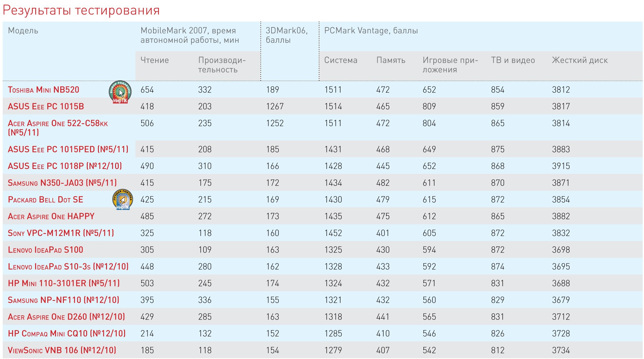This screenshot has width=644, height=359.
Task: Click the 'ТВ и видео' column header
Action: coord(513,60)
